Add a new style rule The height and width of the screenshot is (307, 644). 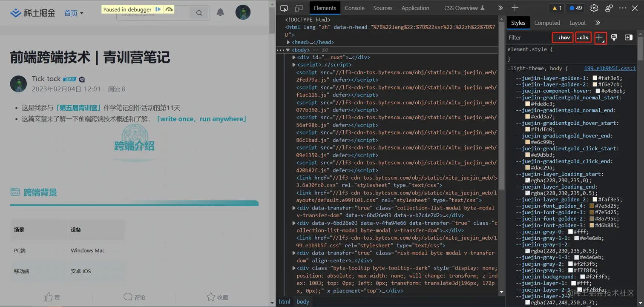coord(600,37)
